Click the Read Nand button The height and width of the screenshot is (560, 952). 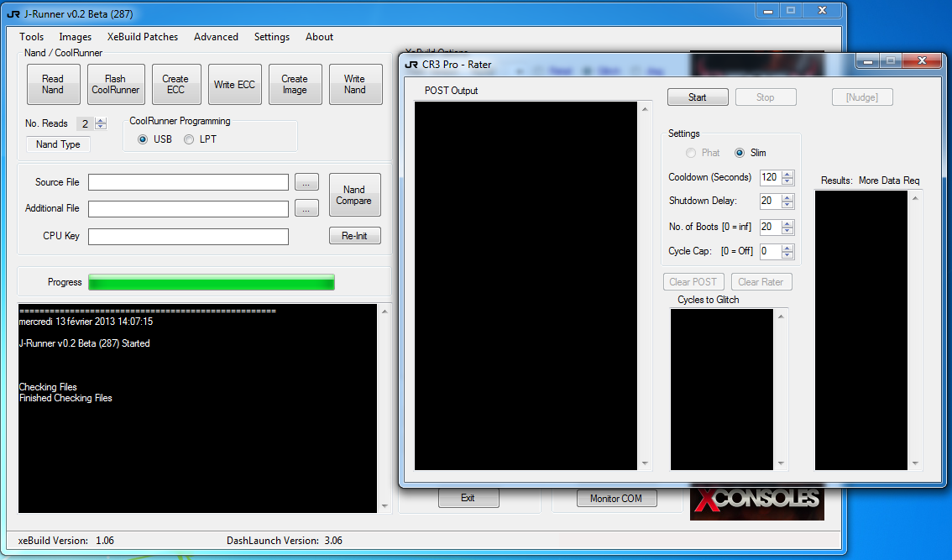pos(53,85)
